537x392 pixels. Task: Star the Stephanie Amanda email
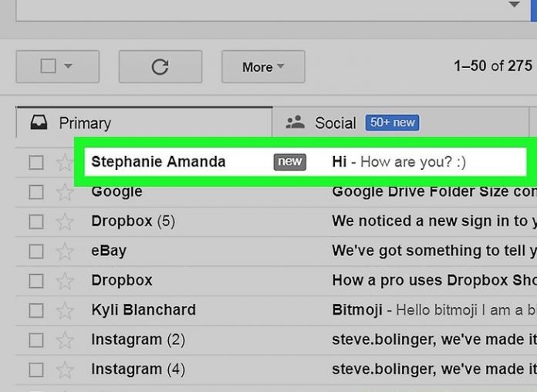[65, 163]
